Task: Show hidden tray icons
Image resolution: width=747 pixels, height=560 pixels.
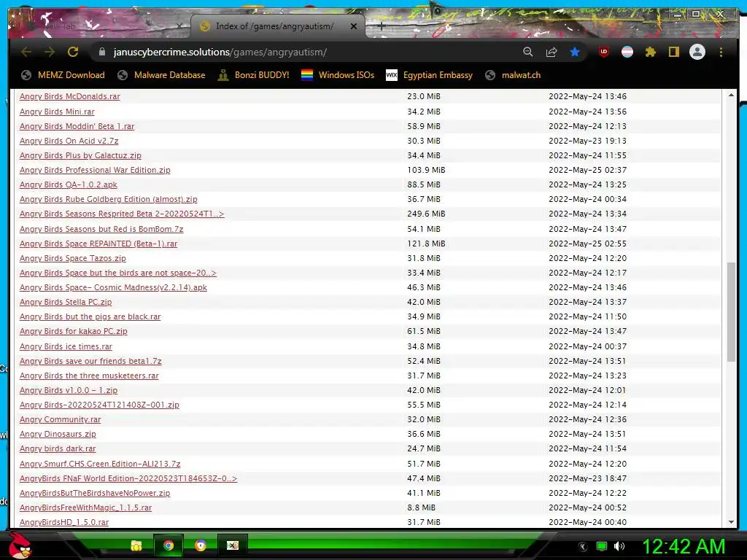Action: pos(583,547)
